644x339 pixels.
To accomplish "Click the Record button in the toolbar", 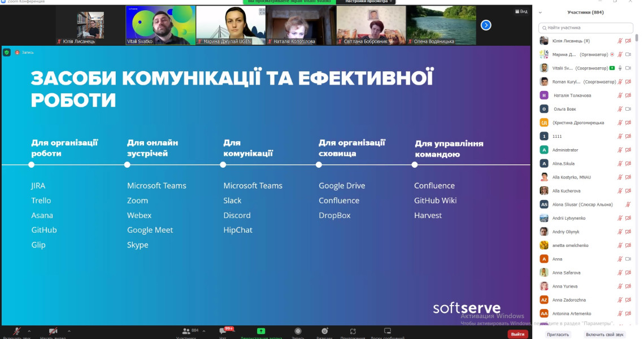I will coord(298,331).
